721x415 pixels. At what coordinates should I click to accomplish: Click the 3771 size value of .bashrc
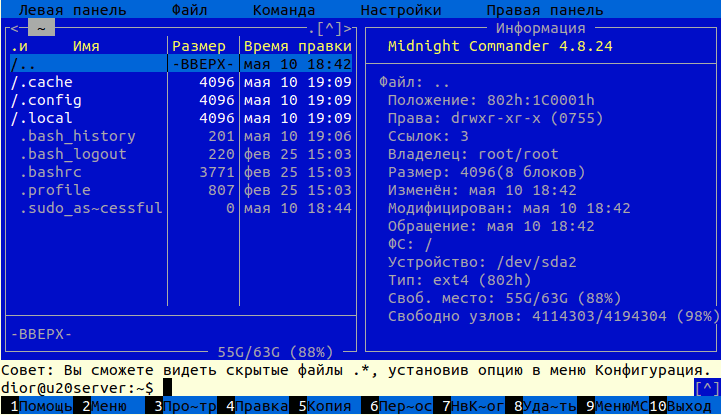tap(217, 172)
